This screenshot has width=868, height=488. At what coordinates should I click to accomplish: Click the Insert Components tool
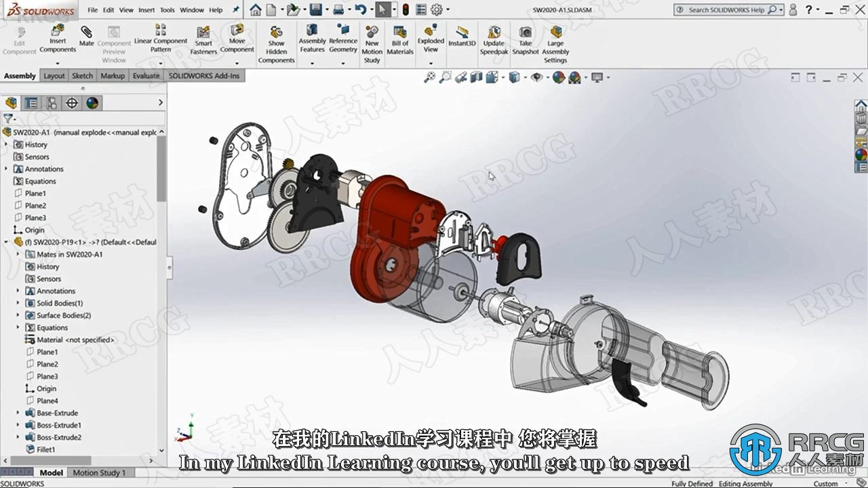click(x=58, y=38)
